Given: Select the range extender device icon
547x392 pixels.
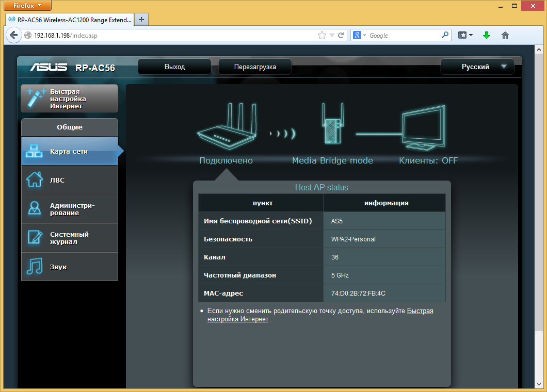Looking at the screenshot, I should click(332, 123).
